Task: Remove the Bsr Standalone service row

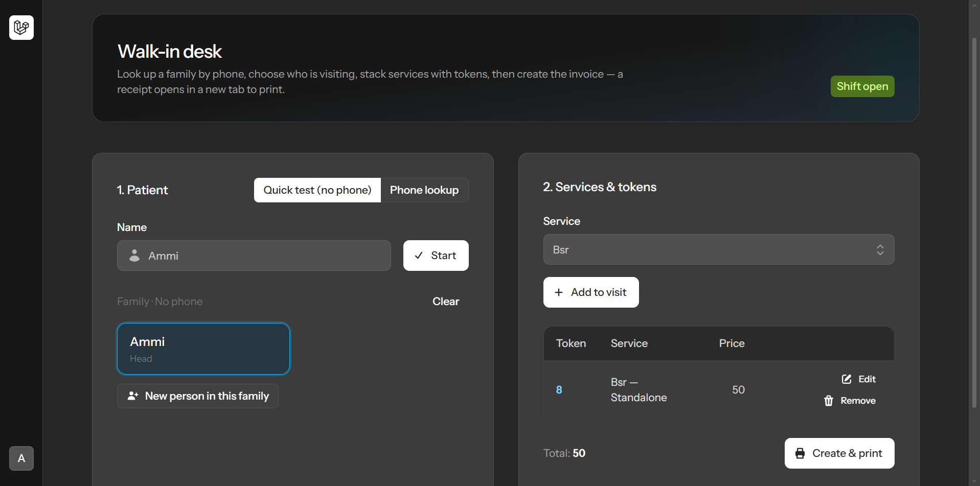Action: click(850, 401)
